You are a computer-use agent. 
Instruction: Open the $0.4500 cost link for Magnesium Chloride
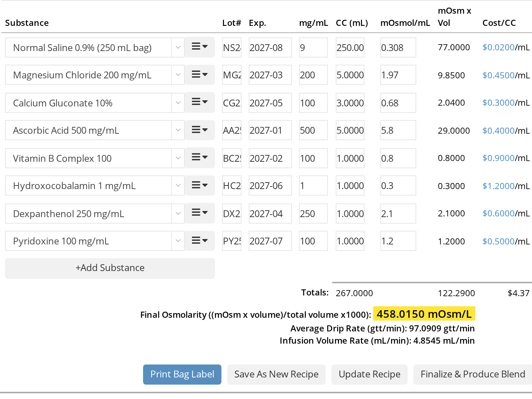[499, 75]
